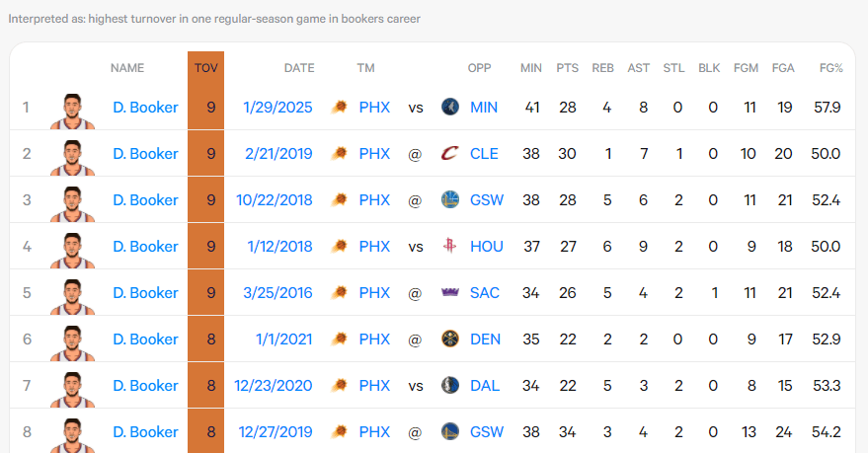
Task: Click the Kings crown logo icon
Action: tap(450, 292)
